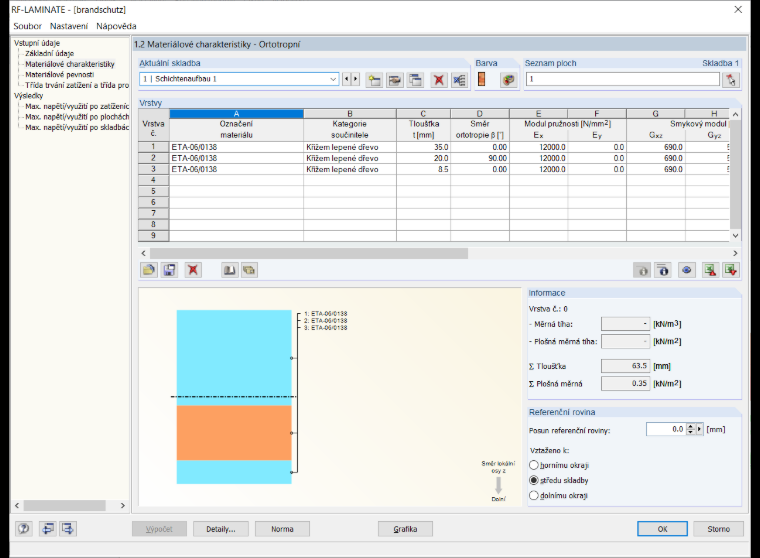The image size is (760, 558).
Task: Open reference plane shift arrow menu
Action: point(699,429)
